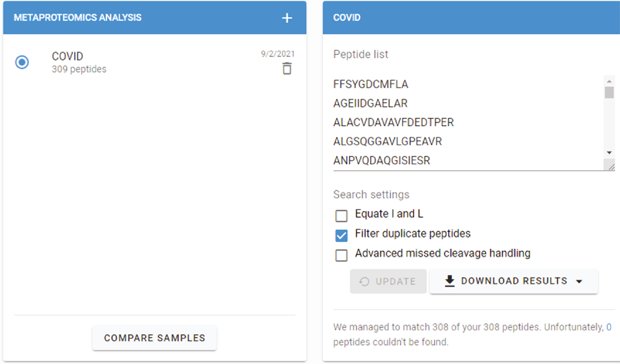Viewport: 620px width, 364px height.
Task: Enable Advanced missed cleavage handling
Action: [x=341, y=255]
